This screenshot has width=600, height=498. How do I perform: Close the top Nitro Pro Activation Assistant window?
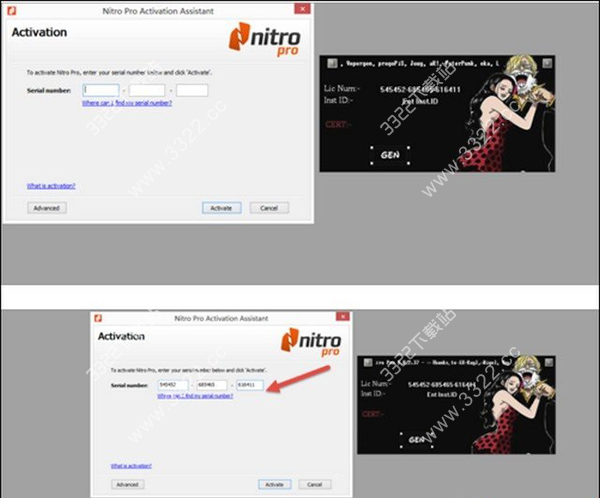pyautogui.click(x=302, y=9)
